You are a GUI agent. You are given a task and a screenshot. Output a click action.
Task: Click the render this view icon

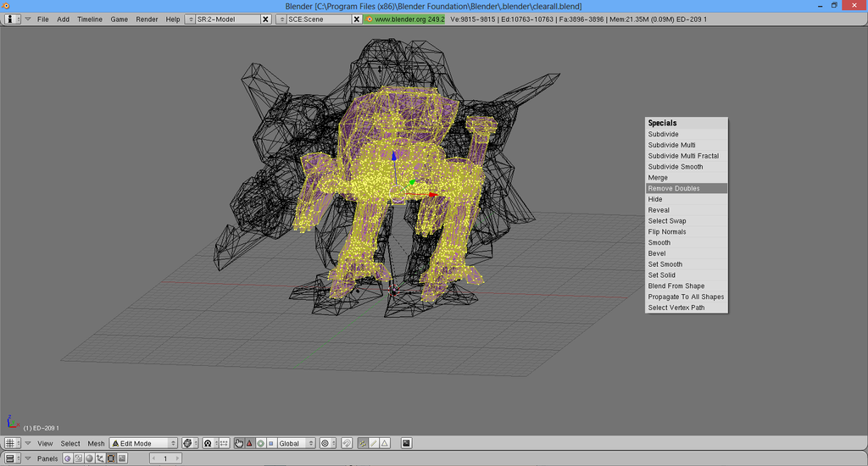click(406, 443)
